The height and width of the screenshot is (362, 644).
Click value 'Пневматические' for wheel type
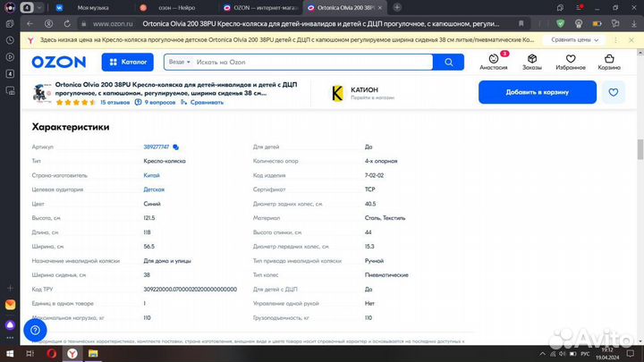[x=386, y=275]
